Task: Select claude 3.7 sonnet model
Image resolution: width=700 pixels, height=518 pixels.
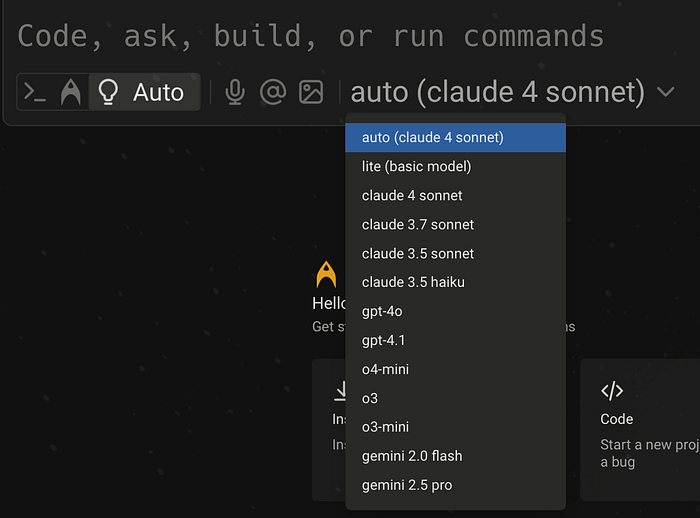Action: pyautogui.click(x=455, y=225)
